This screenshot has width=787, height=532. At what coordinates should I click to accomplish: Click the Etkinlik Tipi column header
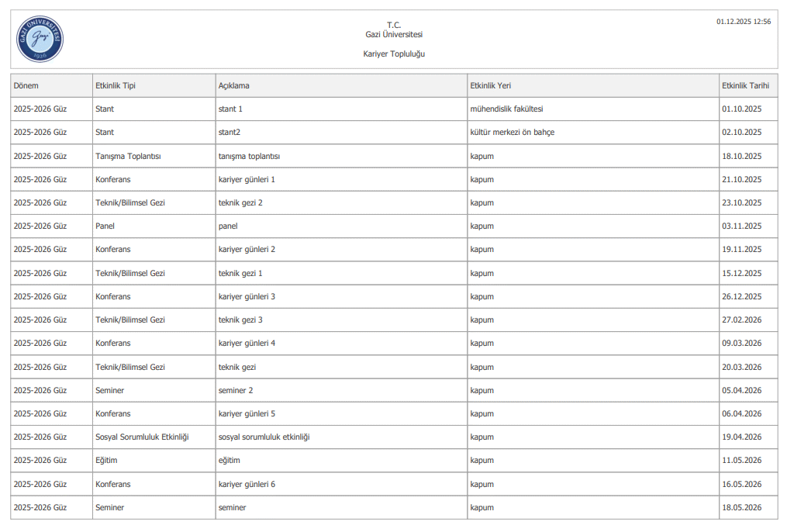(115, 86)
